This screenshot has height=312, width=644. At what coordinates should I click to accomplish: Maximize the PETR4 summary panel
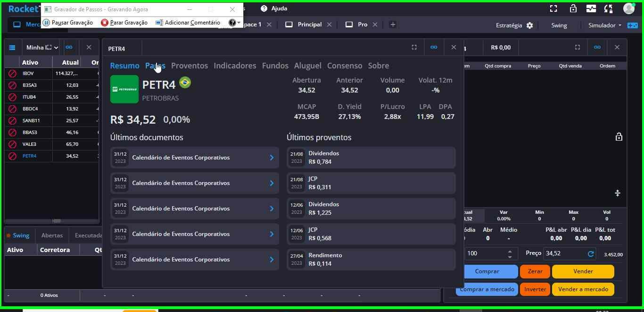[414, 47]
